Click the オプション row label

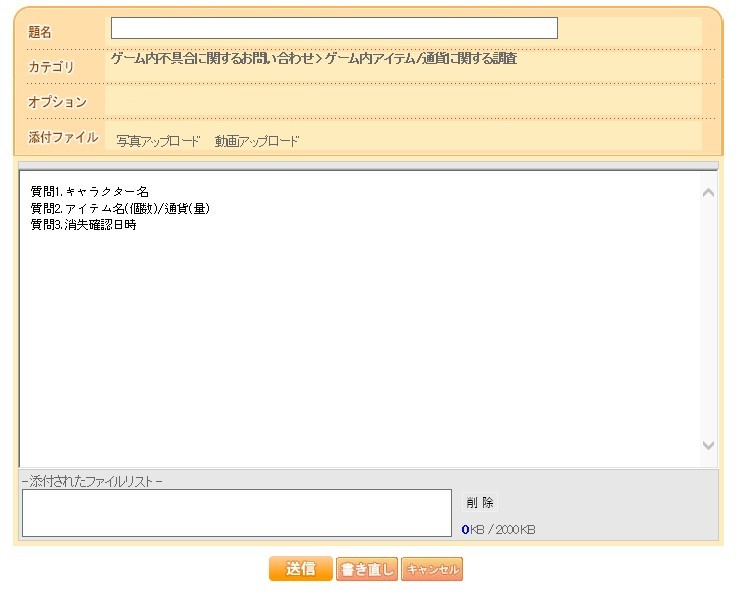click(57, 102)
